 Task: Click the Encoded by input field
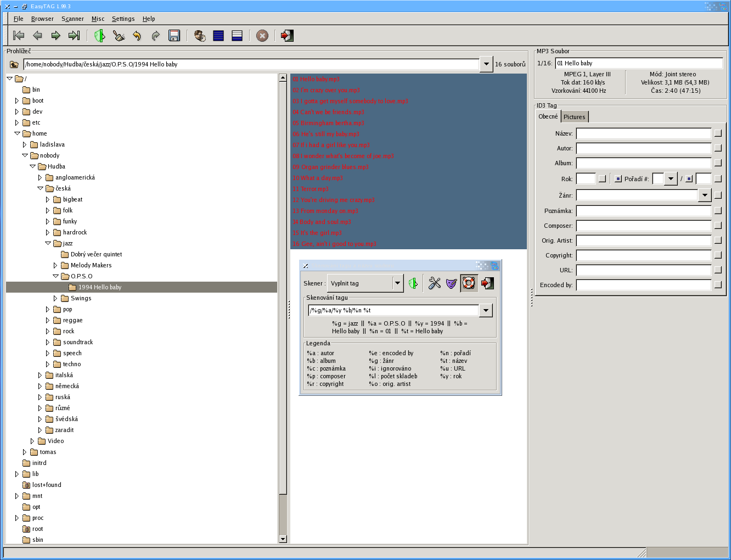click(644, 285)
